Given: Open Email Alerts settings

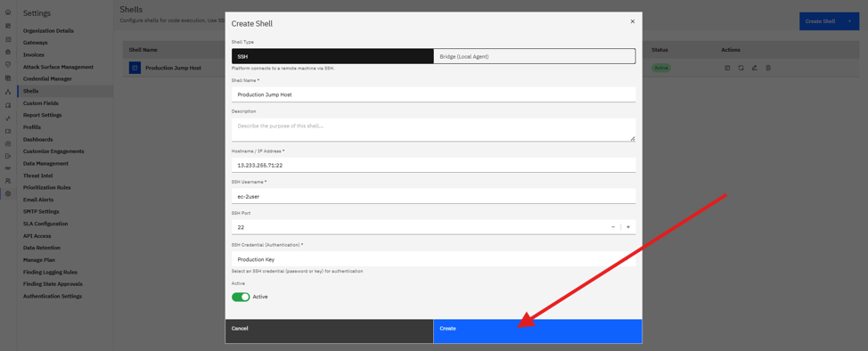Looking at the screenshot, I should 38,200.
